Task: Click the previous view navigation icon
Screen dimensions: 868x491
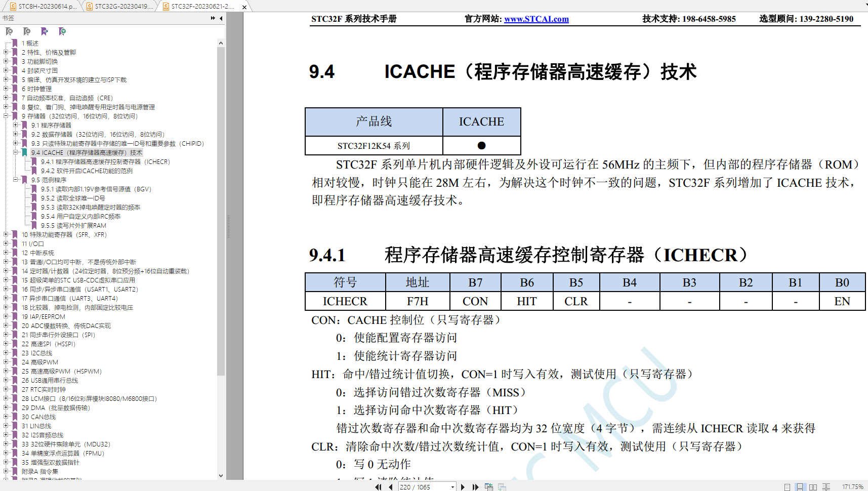Action: [489, 487]
